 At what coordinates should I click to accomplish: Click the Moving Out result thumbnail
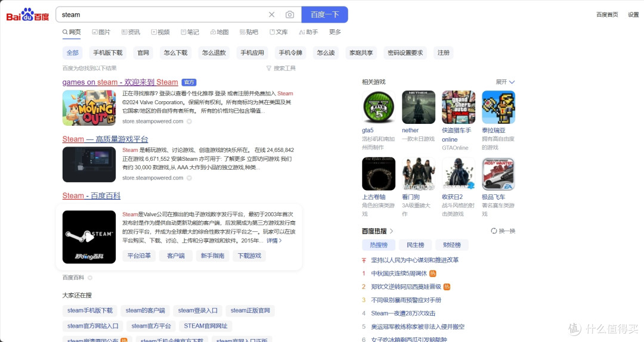[x=89, y=108]
